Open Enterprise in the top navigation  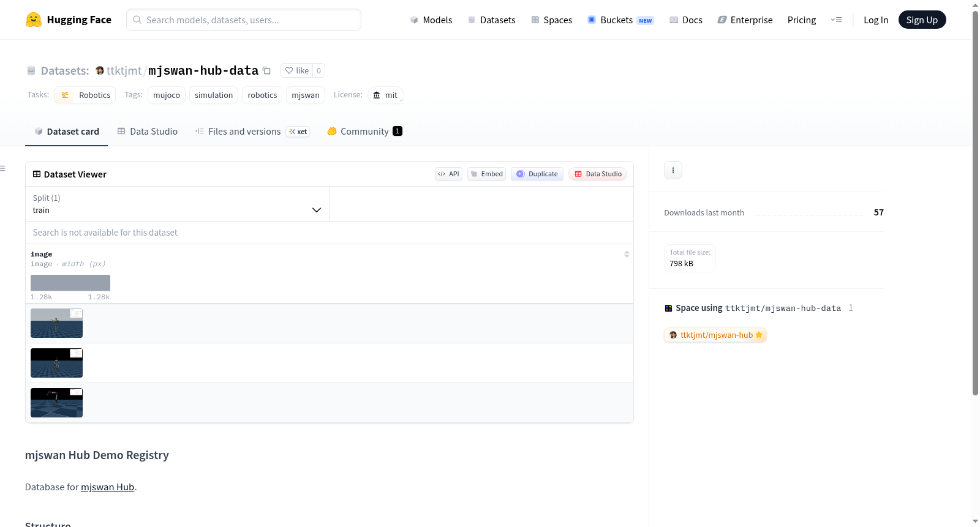(745, 20)
